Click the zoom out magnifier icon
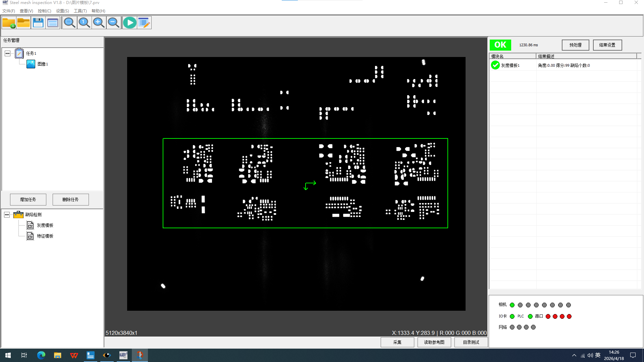644x362 pixels. pos(113,23)
